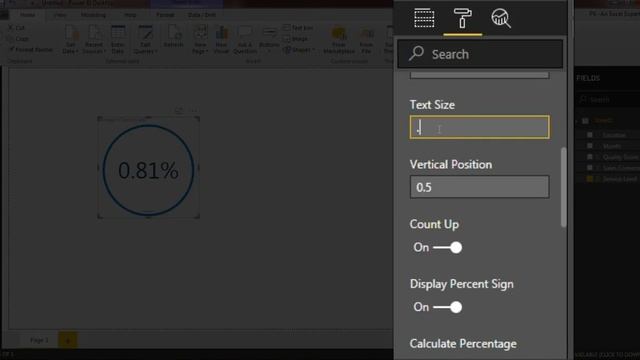Click the From Marketplace custom visual icon
Screen dimensions: 640x360
click(339, 40)
